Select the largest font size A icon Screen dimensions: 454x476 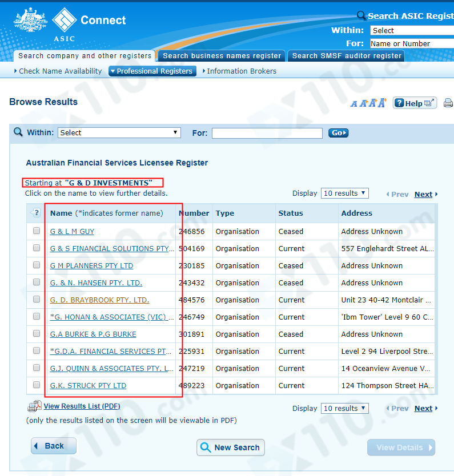[382, 103]
